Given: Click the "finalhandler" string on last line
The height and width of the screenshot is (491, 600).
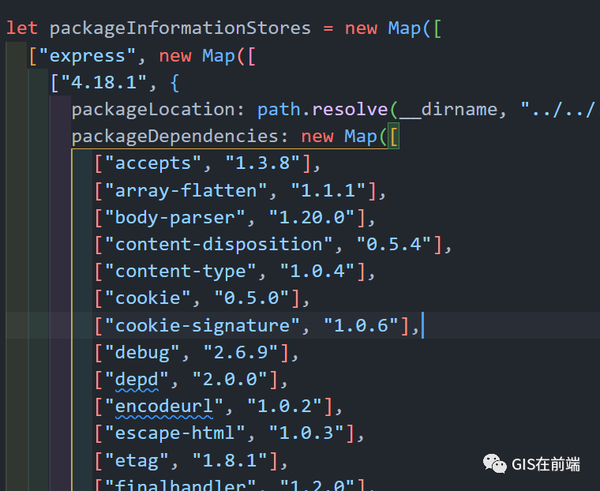Looking at the screenshot, I should click(172, 485).
